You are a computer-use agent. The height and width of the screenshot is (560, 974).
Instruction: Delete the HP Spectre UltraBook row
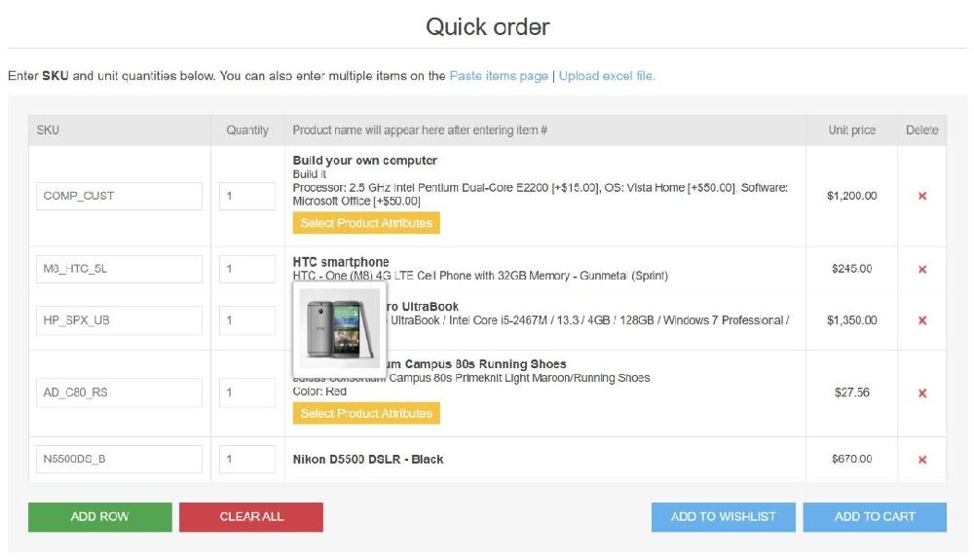pos(921,320)
